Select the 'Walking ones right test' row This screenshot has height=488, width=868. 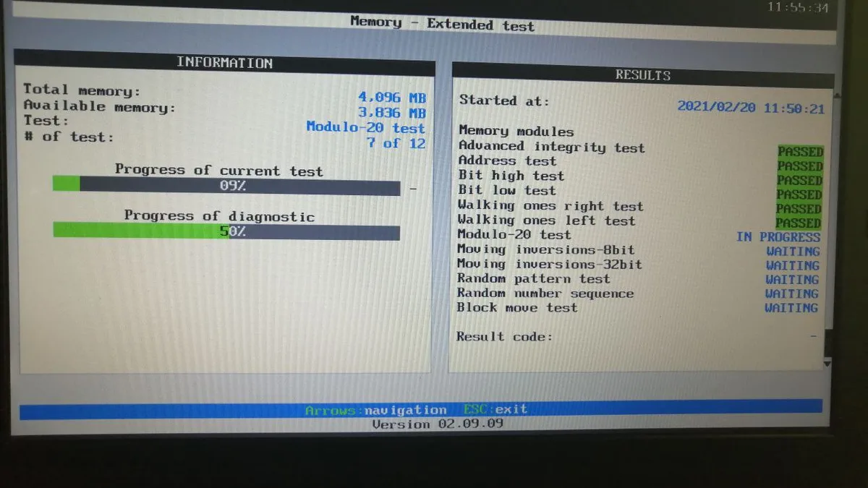(x=640, y=207)
